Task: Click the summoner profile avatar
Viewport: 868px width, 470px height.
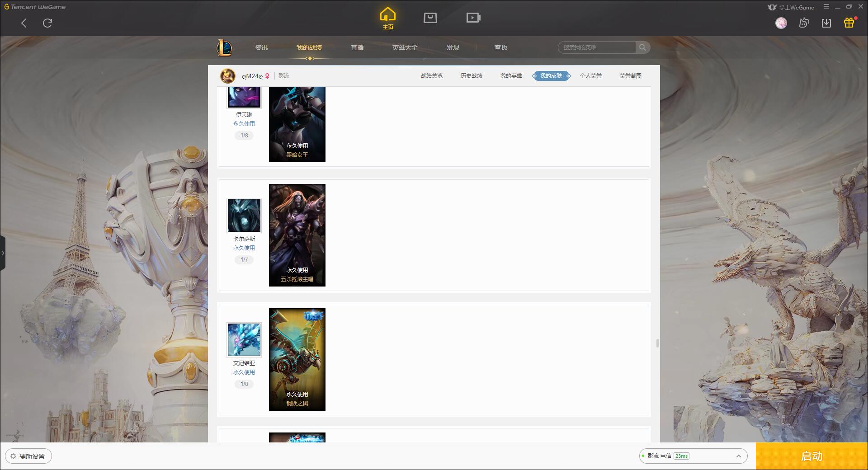Action: [228, 76]
